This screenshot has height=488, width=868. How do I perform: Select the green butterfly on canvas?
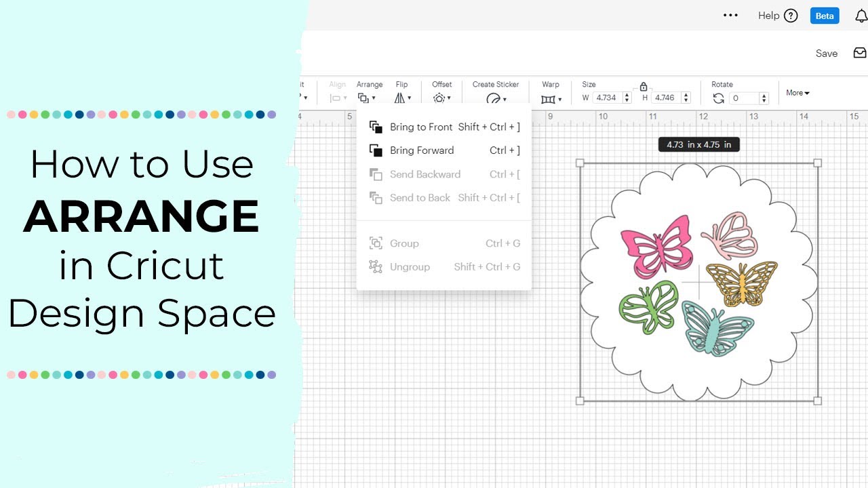(649, 308)
